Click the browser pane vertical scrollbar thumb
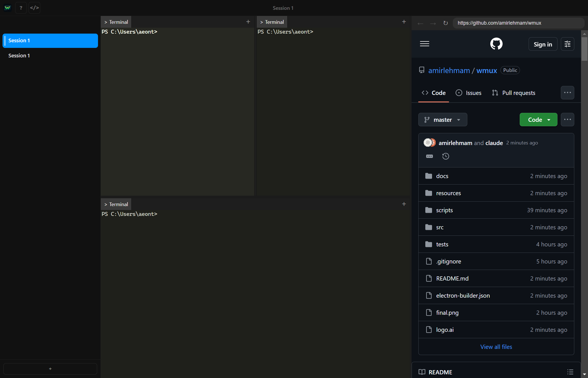This screenshot has height=378, width=588. click(x=584, y=49)
